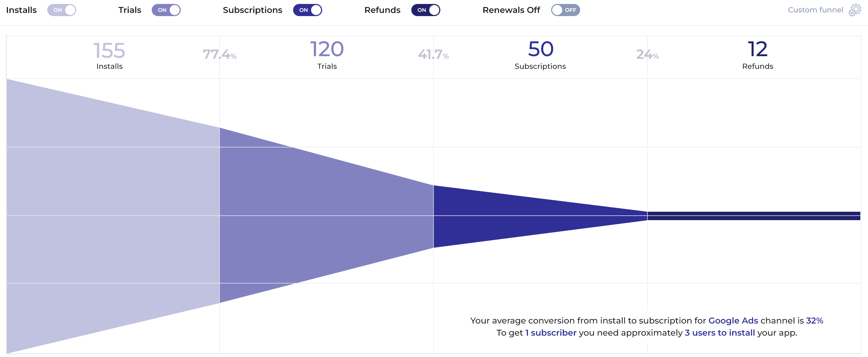
Task: Disable the Trials toggle switch
Action: click(166, 10)
